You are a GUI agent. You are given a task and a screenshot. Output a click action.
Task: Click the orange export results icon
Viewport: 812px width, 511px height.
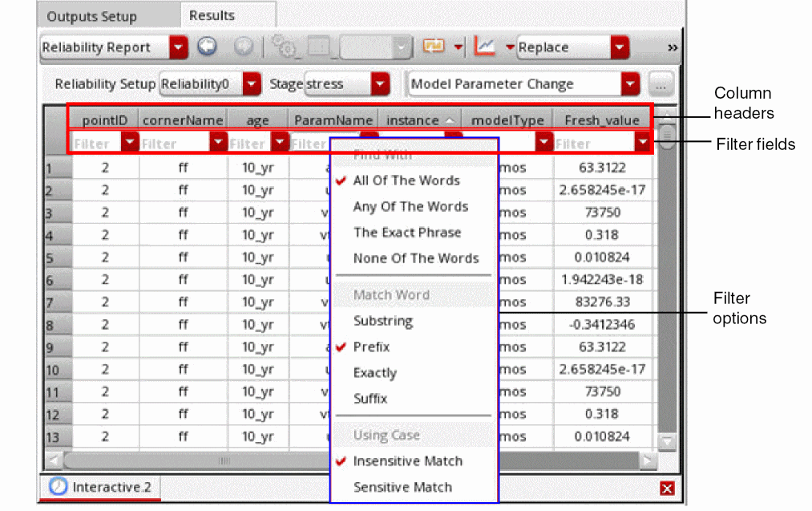(434, 47)
